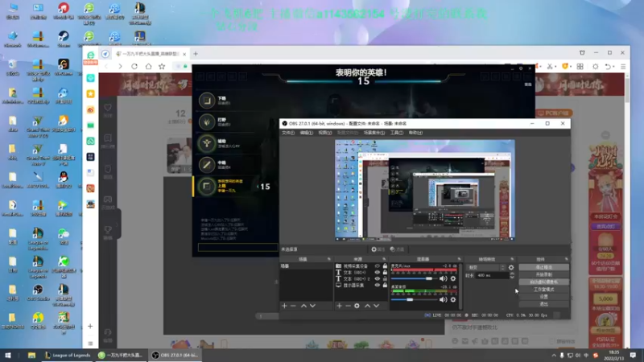The height and width of the screenshot is (362, 644).
Task: Open browser undo-close dropdown arrow
Action: coord(613,67)
